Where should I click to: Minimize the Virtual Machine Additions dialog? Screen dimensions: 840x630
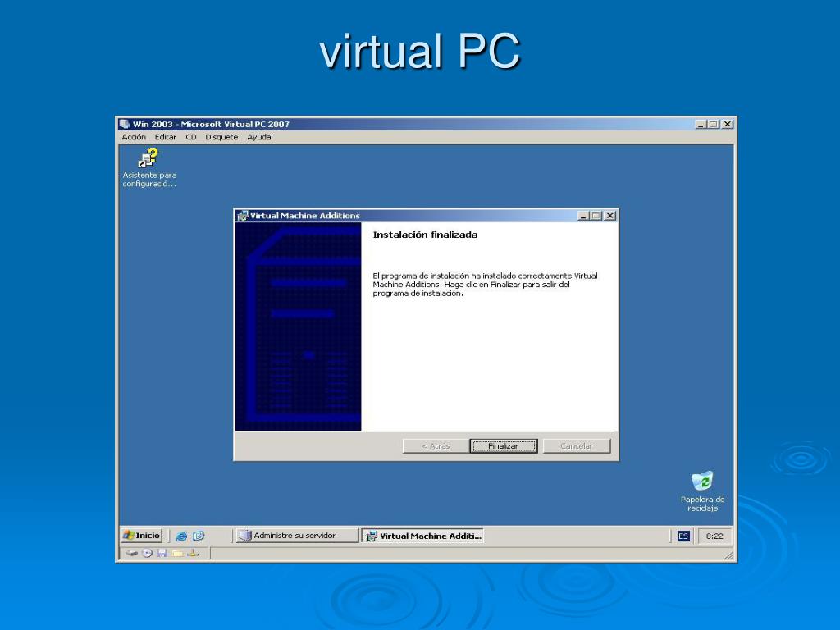click(x=583, y=216)
